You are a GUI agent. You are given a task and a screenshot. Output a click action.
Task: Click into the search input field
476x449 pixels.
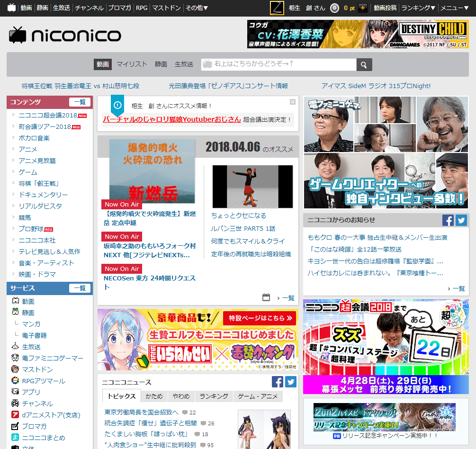[278, 64]
